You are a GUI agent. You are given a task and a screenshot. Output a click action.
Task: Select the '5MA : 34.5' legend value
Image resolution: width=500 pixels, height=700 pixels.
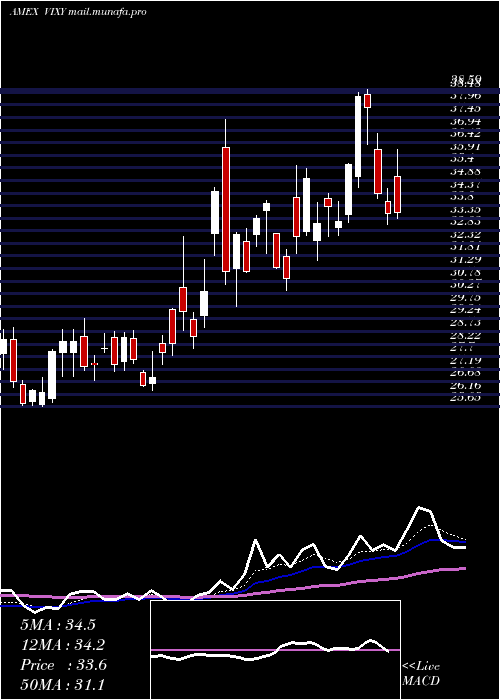click(58, 625)
